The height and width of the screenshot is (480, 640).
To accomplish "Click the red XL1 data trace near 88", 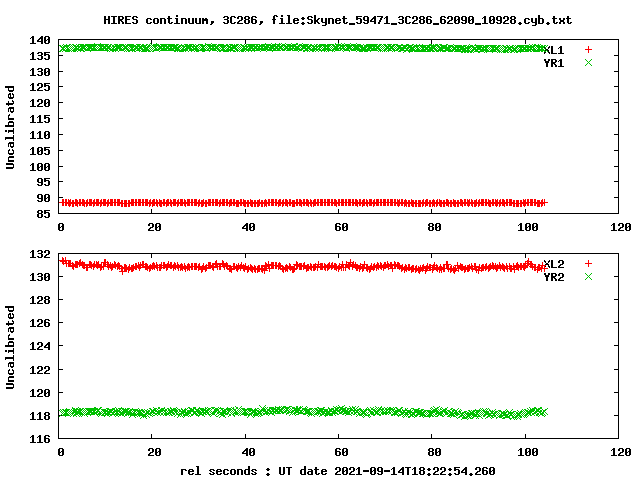I will coord(303,203).
